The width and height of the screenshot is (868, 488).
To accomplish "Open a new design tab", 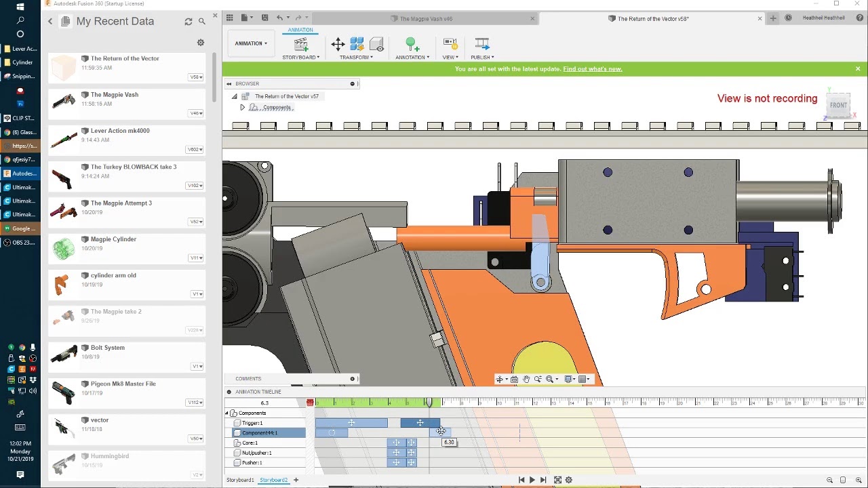I will point(773,18).
